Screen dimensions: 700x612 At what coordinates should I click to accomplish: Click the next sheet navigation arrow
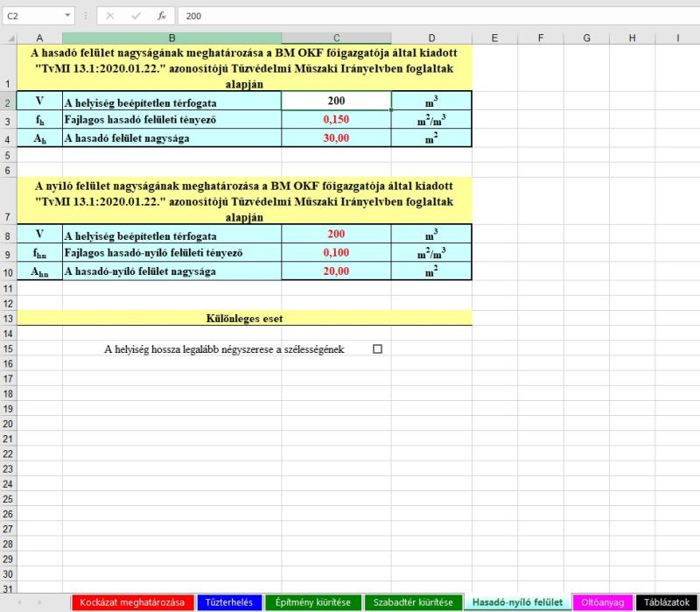39,602
